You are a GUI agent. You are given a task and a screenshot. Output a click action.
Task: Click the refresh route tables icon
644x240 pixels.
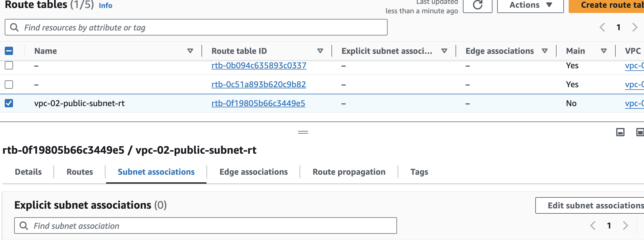tap(477, 5)
